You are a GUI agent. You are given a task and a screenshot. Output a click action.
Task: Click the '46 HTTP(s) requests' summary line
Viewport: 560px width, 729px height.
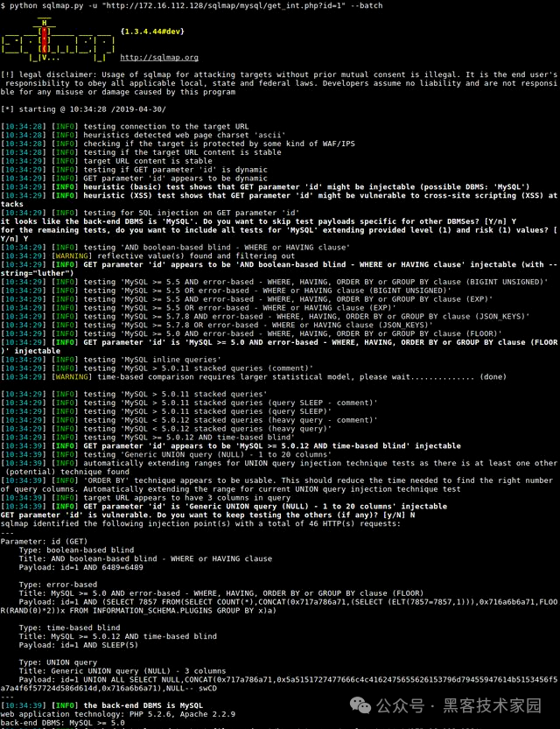point(200,524)
